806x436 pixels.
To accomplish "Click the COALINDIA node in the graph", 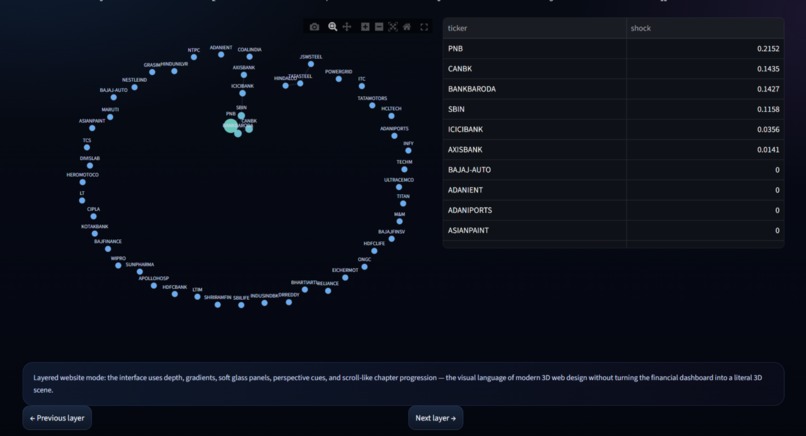I will pyautogui.click(x=249, y=57).
